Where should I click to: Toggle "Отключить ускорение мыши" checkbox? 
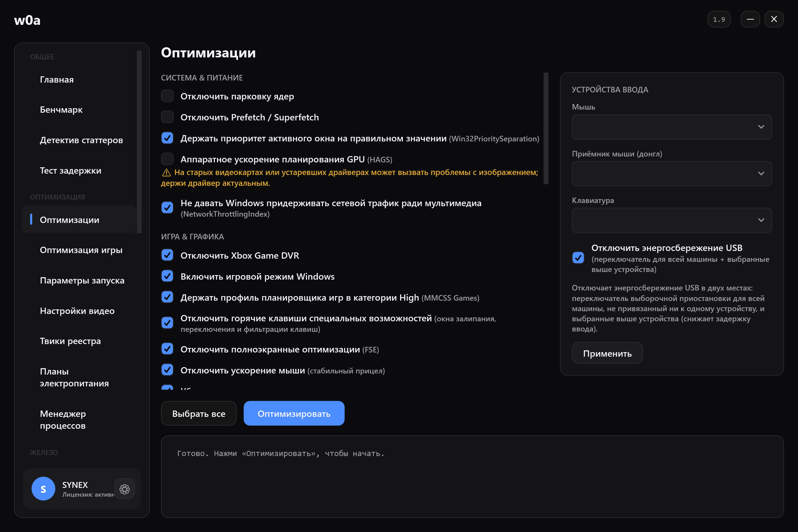pyautogui.click(x=167, y=370)
